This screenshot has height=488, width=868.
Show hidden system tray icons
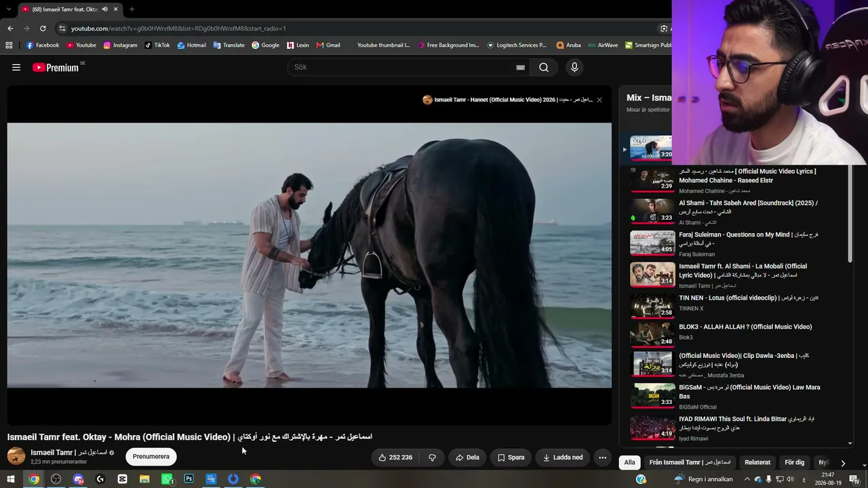pyautogui.click(x=747, y=479)
